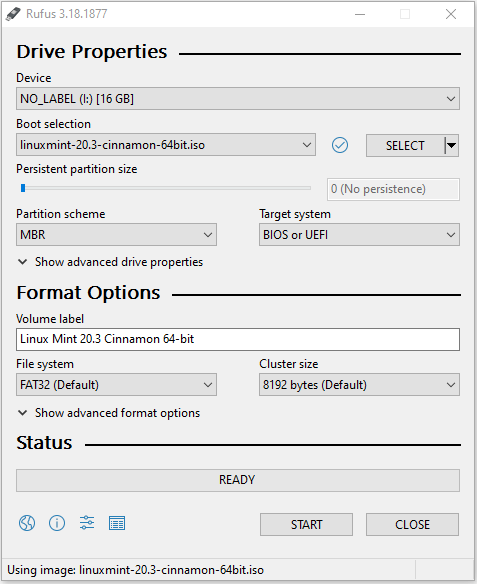Click the Persistent partition size slider handle
This screenshot has height=584, width=477.
pyautogui.click(x=23, y=188)
